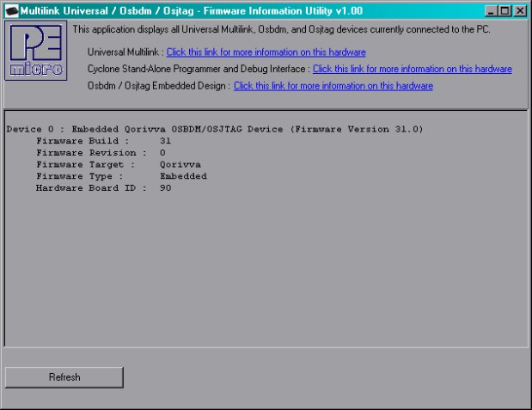Click the 'This application displays all Universal Multilink' description text
This screenshot has height=410, width=532.
tap(282, 29)
